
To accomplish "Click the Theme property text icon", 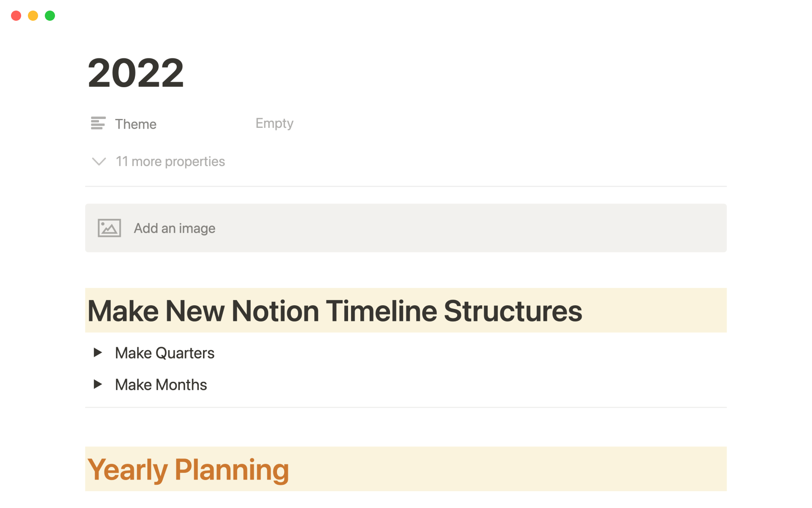I will click(x=98, y=123).
